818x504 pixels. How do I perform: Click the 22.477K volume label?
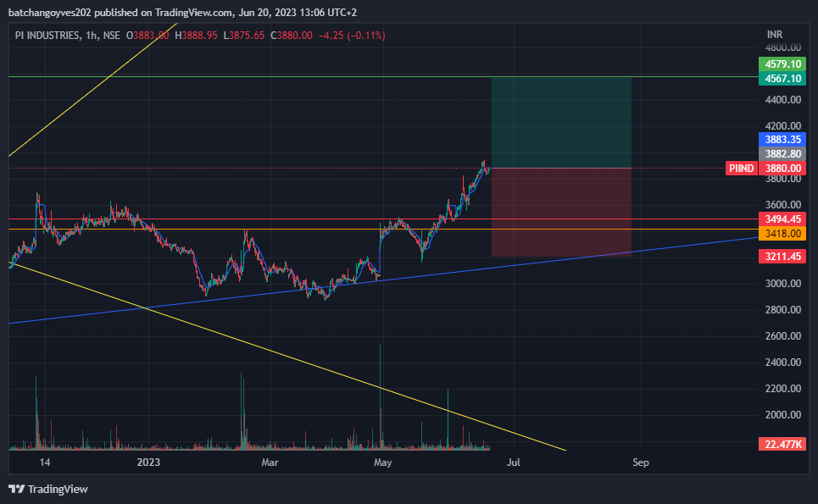(x=782, y=444)
